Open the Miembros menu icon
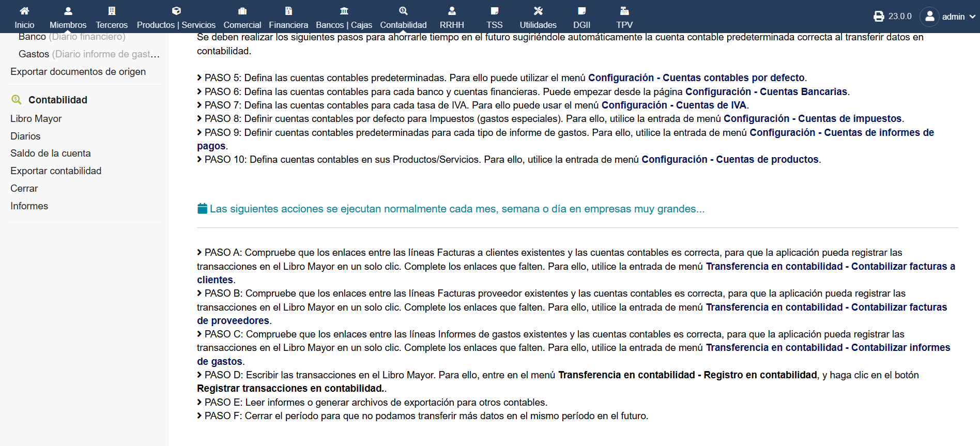 pyautogui.click(x=68, y=11)
